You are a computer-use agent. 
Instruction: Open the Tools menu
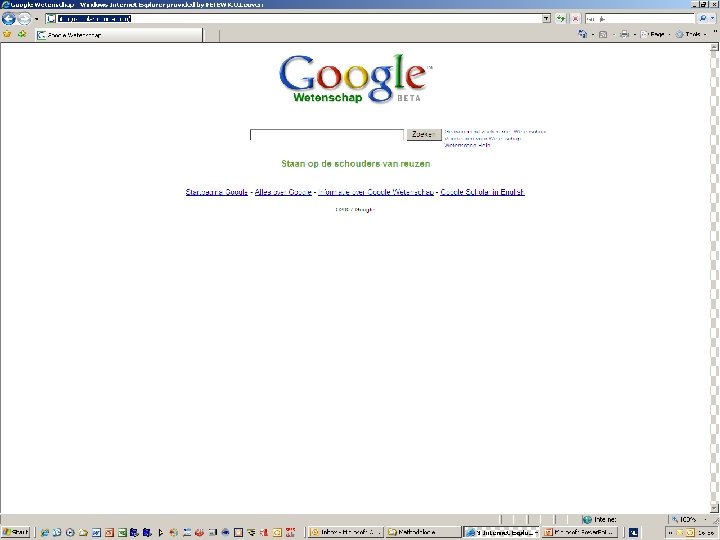pos(691,34)
